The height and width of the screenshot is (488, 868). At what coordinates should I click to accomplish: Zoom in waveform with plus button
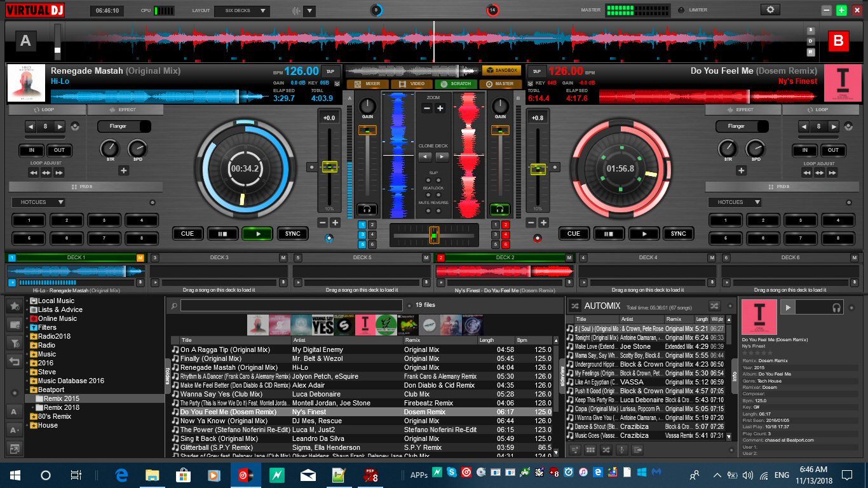(x=440, y=109)
